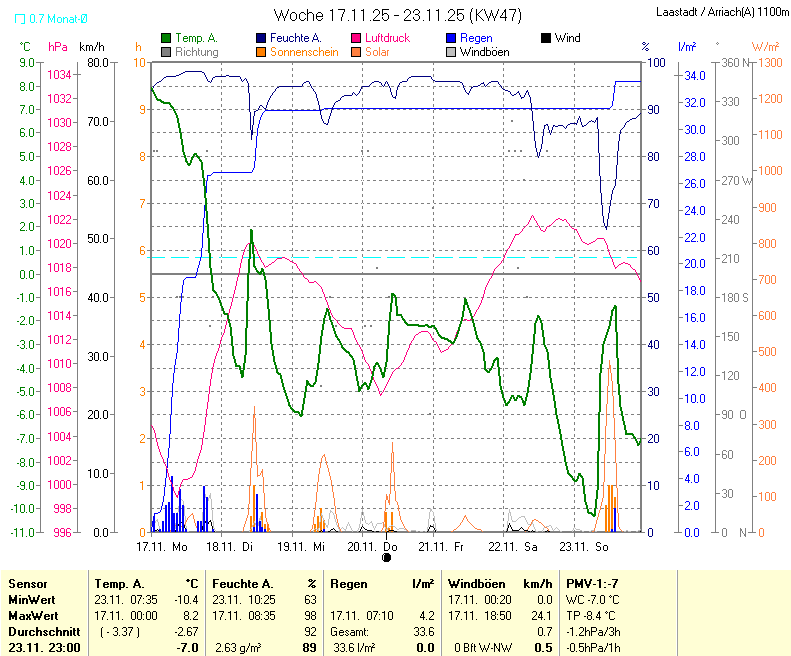
Task: Click the light gray Windböen legend square
Action: tap(451, 52)
